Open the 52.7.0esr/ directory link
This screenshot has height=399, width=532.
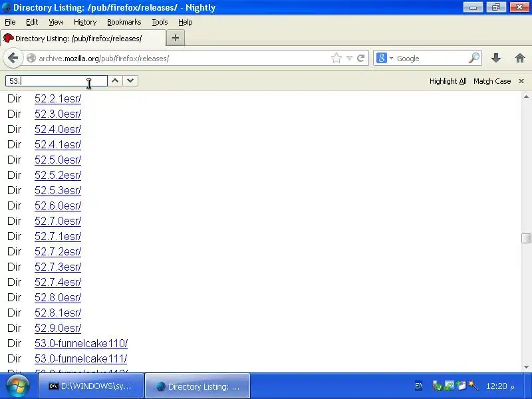pyautogui.click(x=58, y=221)
